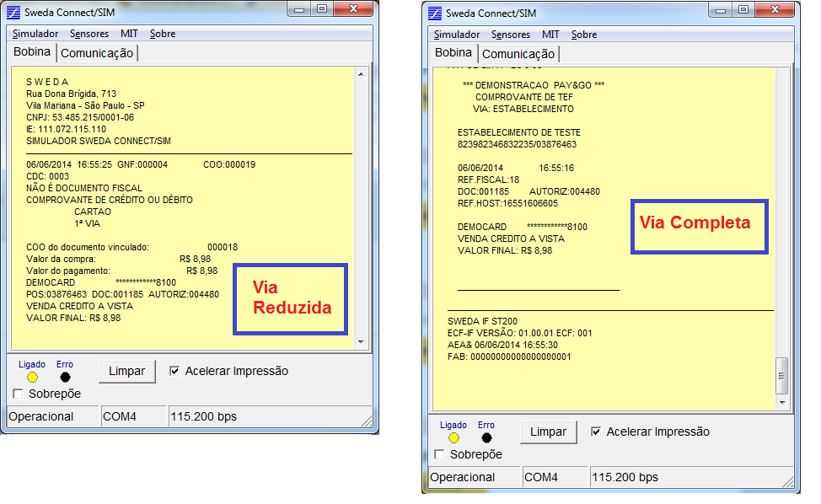Viewport: 821px width, 504px height.
Task: Close the left Sweda Connect/SIM window
Action: pos(353,9)
